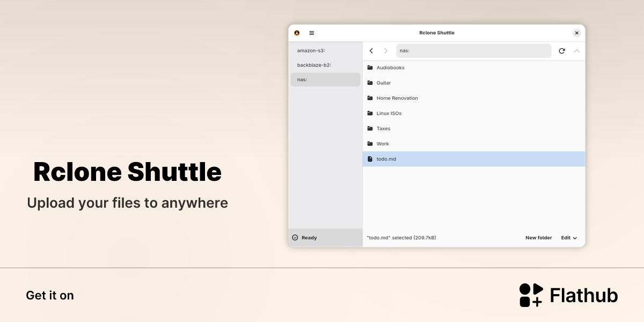Select the amazon-s3: remote
644x322 pixels.
pos(325,50)
